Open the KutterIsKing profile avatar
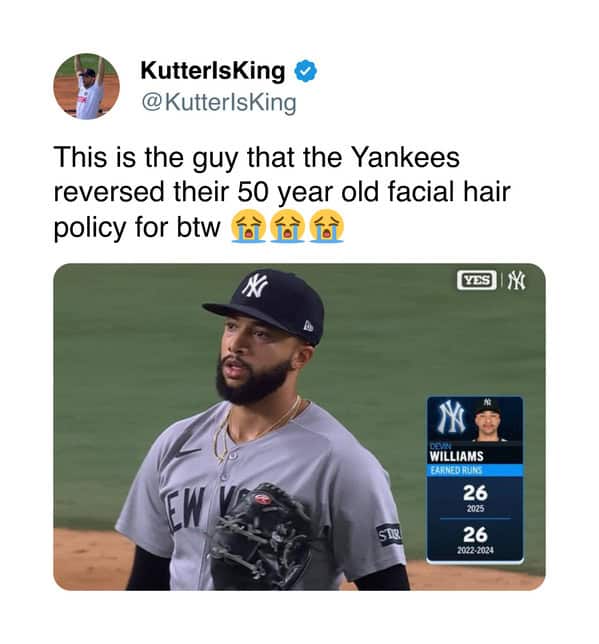This screenshot has width=599, height=644. pyautogui.click(x=86, y=86)
